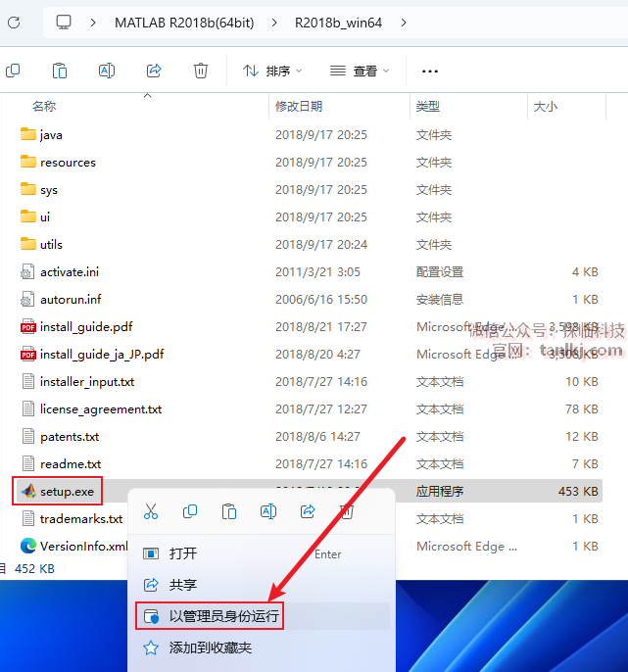Click the 78 KB size of license_agreement.txt
Screen dimensions: 628x672
(x=581, y=409)
